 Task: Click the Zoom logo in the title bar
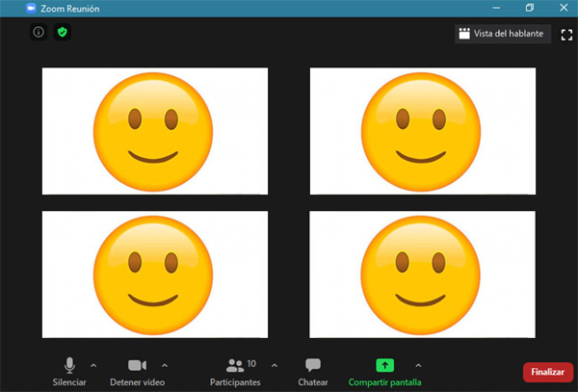(31, 8)
